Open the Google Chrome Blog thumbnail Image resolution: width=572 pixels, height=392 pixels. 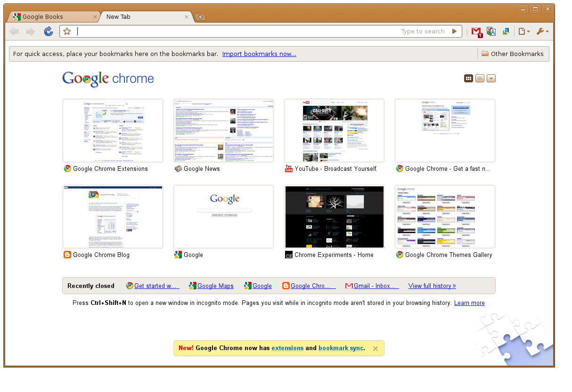pyautogui.click(x=113, y=216)
